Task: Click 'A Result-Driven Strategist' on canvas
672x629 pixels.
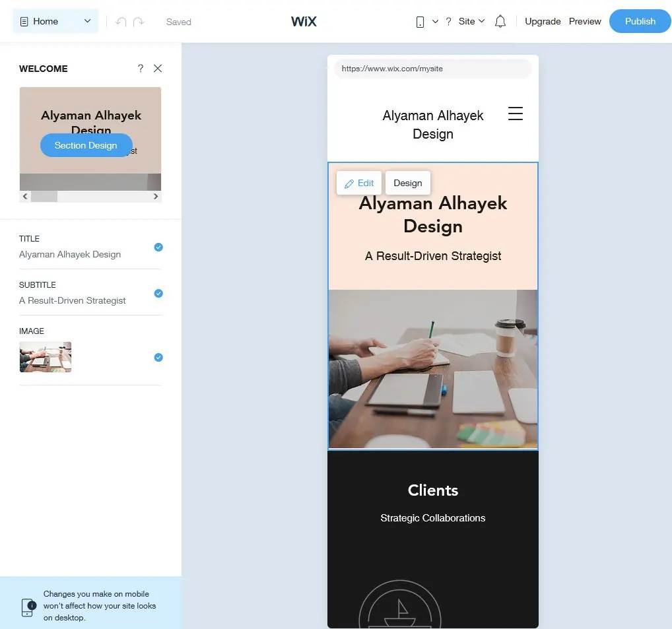Action: click(433, 256)
